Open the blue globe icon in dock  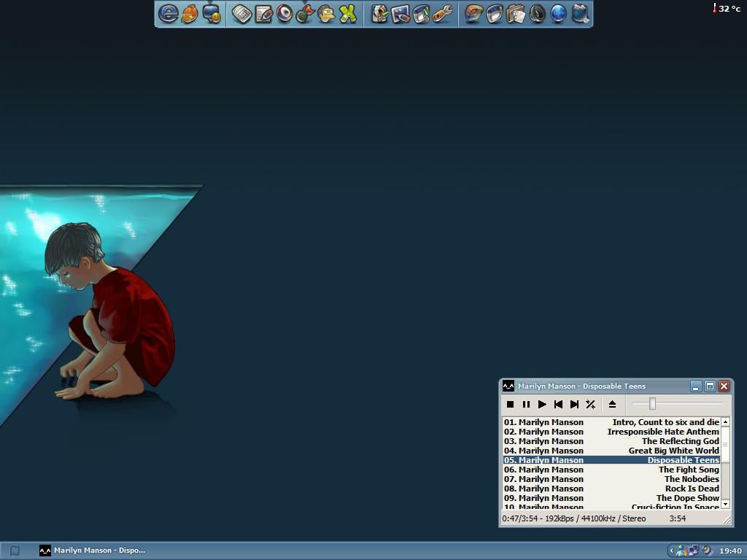[x=558, y=14]
